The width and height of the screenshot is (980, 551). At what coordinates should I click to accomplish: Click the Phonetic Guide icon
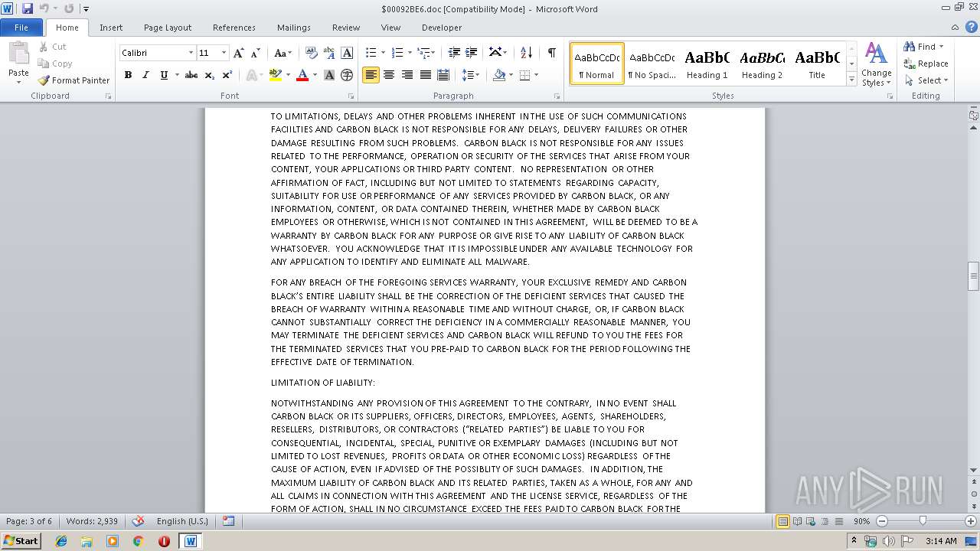(329, 53)
